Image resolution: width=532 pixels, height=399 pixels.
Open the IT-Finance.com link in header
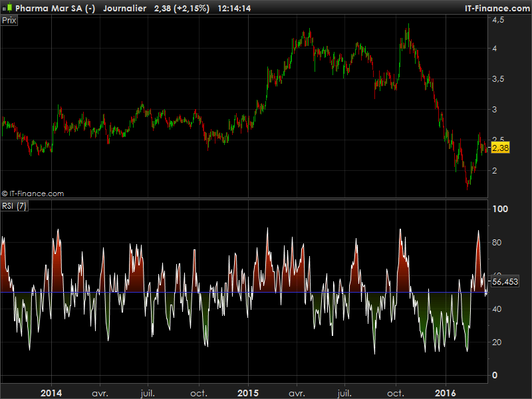(x=497, y=8)
